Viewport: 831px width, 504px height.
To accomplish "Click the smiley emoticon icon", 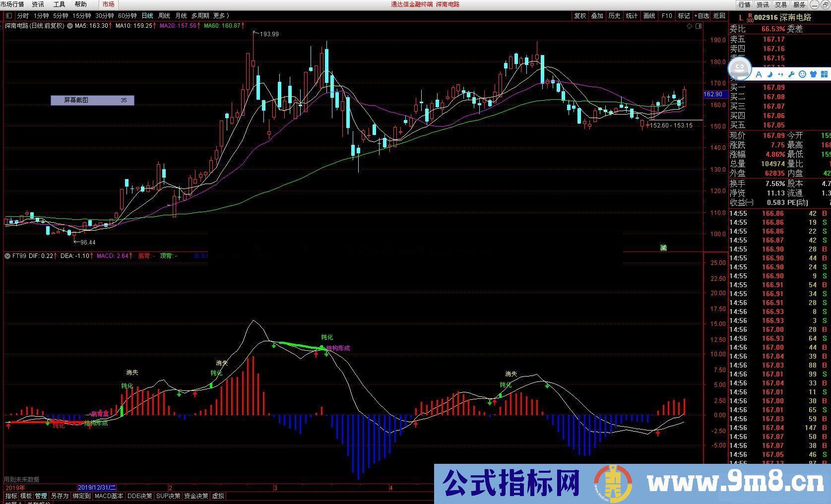I will click(x=802, y=74).
